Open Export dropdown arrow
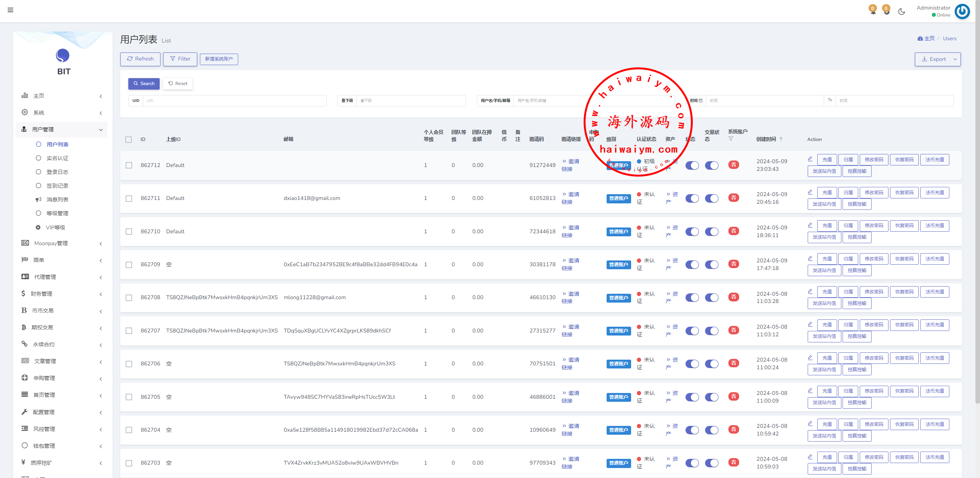This screenshot has width=980, height=478. pyautogui.click(x=955, y=59)
